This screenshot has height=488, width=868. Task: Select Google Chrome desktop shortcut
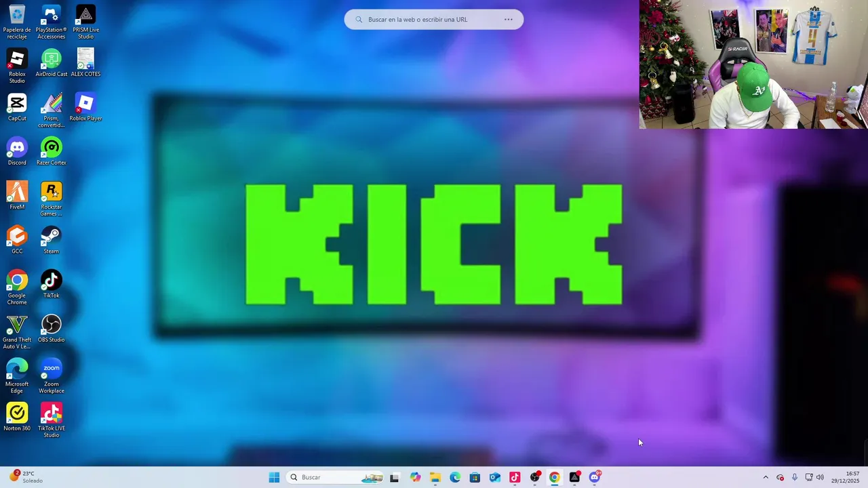pyautogui.click(x=17, y=287)
